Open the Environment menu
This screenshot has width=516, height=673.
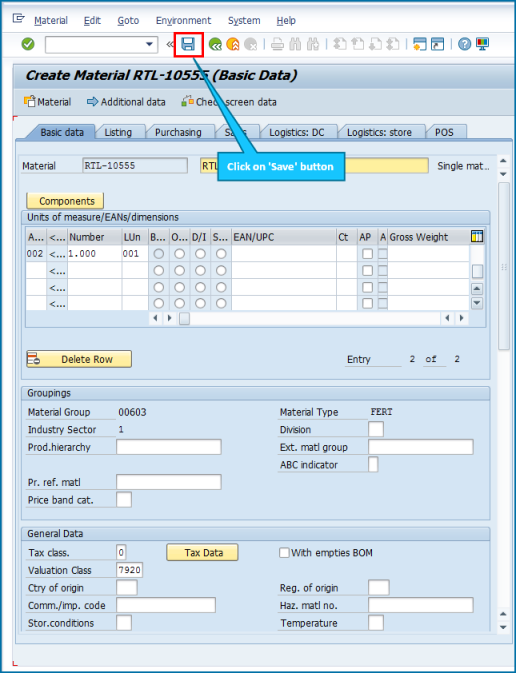[183, 21]
